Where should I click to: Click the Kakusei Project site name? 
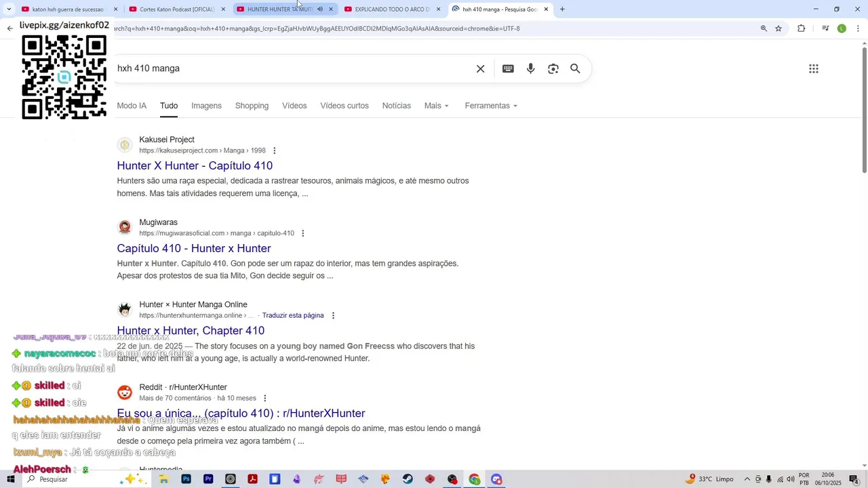(x=167, y=140)
